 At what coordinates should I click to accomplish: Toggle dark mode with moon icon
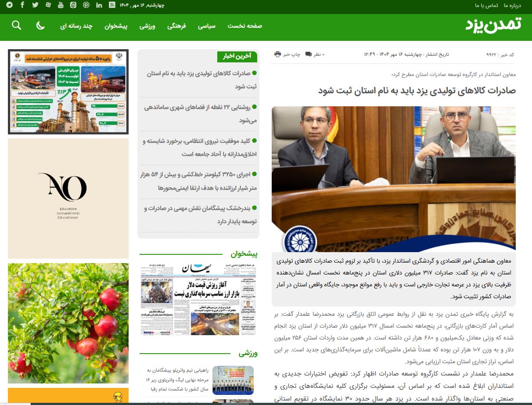tap(40, 25)
